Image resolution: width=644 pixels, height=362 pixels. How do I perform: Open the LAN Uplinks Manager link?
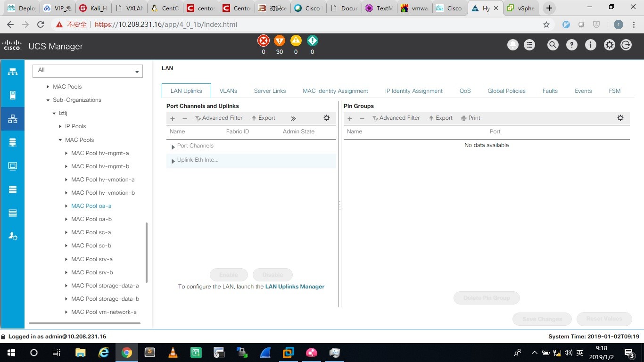[x=295, y=287]
